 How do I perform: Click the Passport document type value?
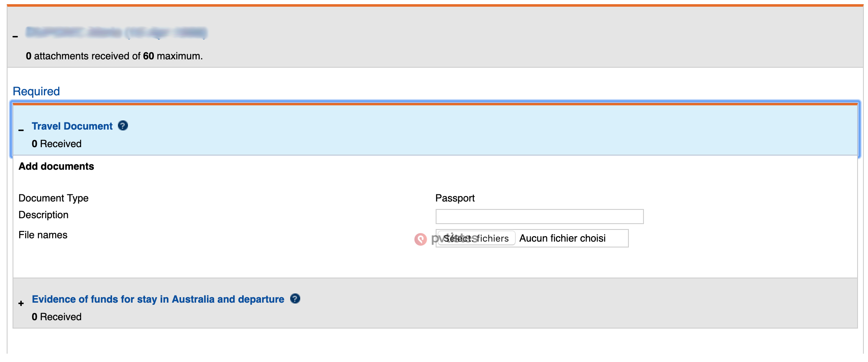pos(455,198)
